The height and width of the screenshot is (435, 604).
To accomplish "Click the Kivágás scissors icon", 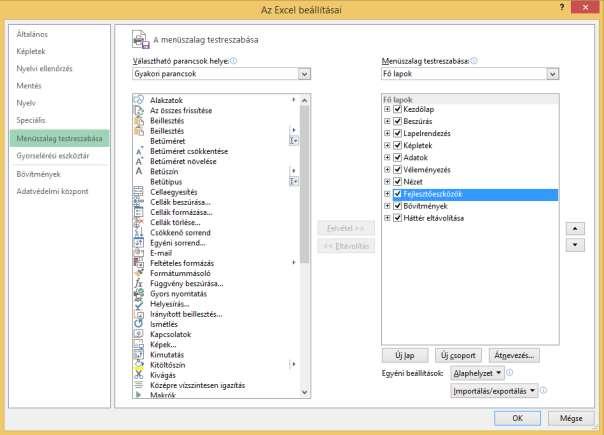I will tap(138, 375).
